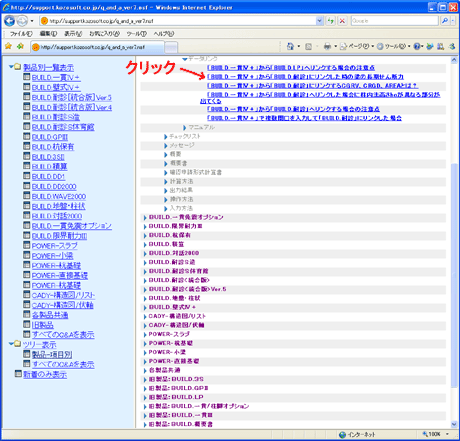Expand the メッセージ category
Screen dimensions: 460x441
point(166,146)
